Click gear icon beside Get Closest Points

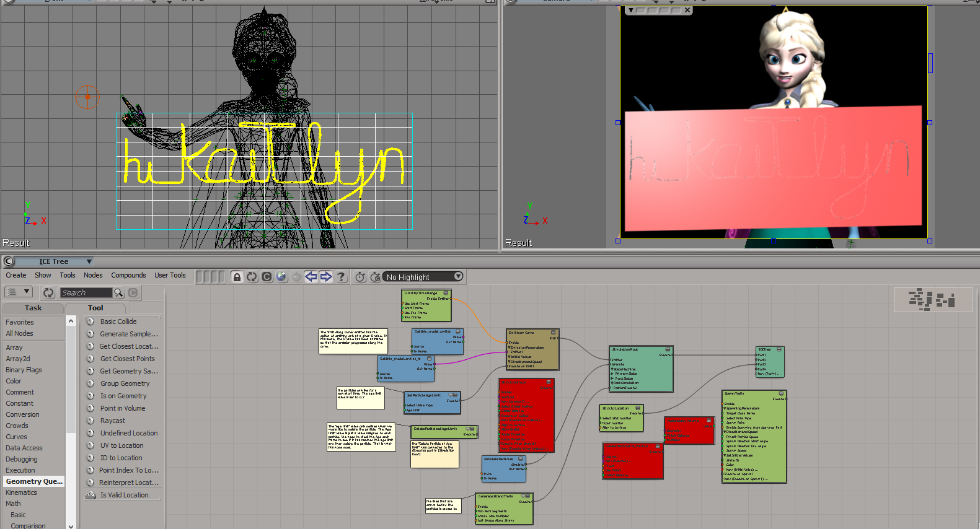click(90, 359)
